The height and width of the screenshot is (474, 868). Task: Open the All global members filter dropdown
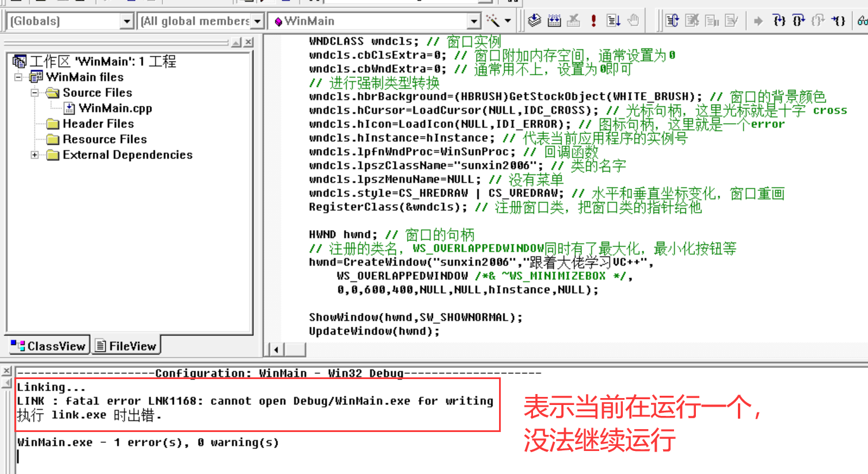click(x=257, y=21)
